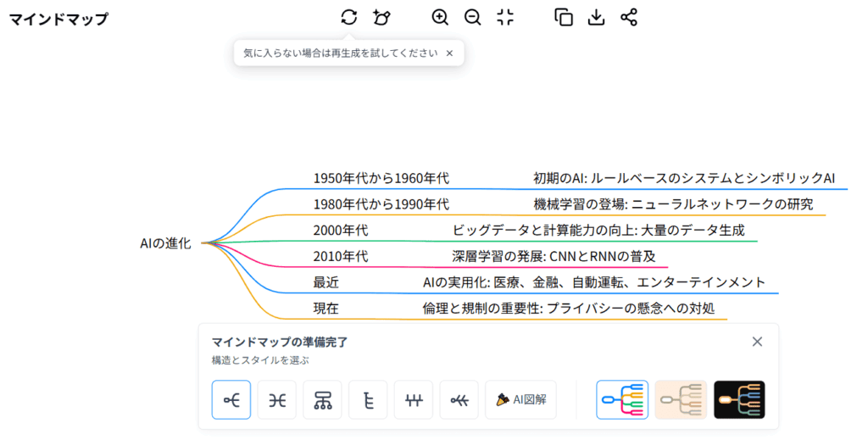
Task: Choose the colorful light style thumbnail
Action: (622, 399)
